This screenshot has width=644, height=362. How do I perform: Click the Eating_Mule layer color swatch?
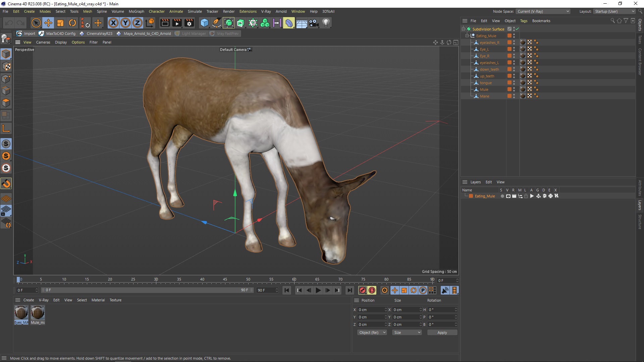(471, 196)
